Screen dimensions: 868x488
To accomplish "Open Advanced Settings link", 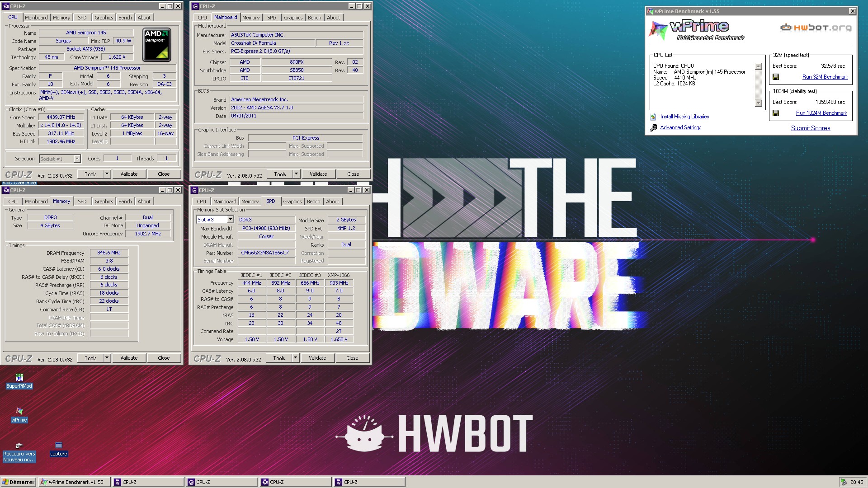I will (x=681, y=127).
